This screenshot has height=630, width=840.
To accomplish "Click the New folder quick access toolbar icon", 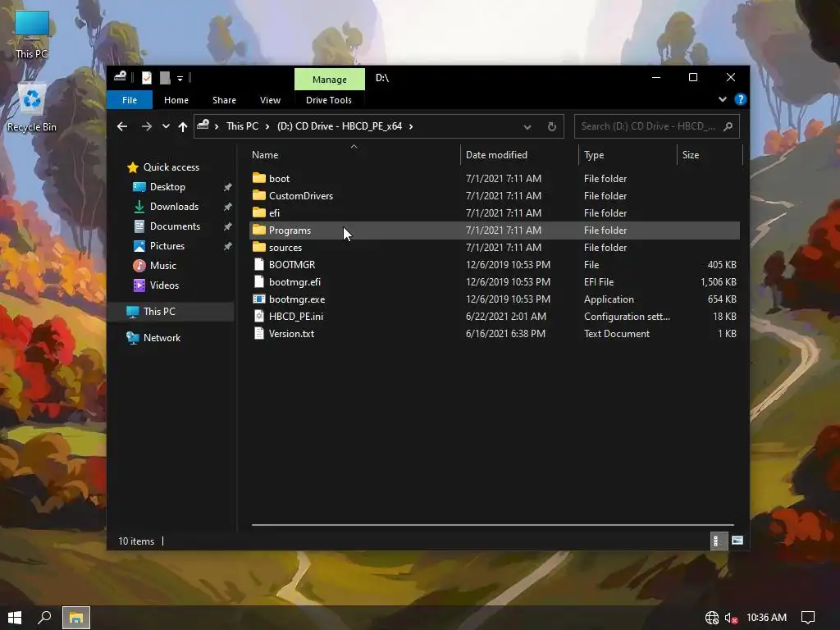I will (x=165, y=78).
